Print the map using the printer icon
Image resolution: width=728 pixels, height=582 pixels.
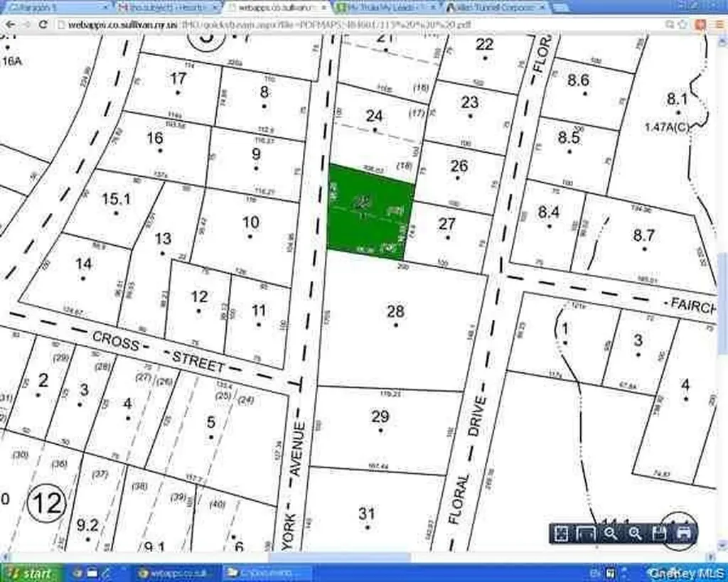point(684,534)
